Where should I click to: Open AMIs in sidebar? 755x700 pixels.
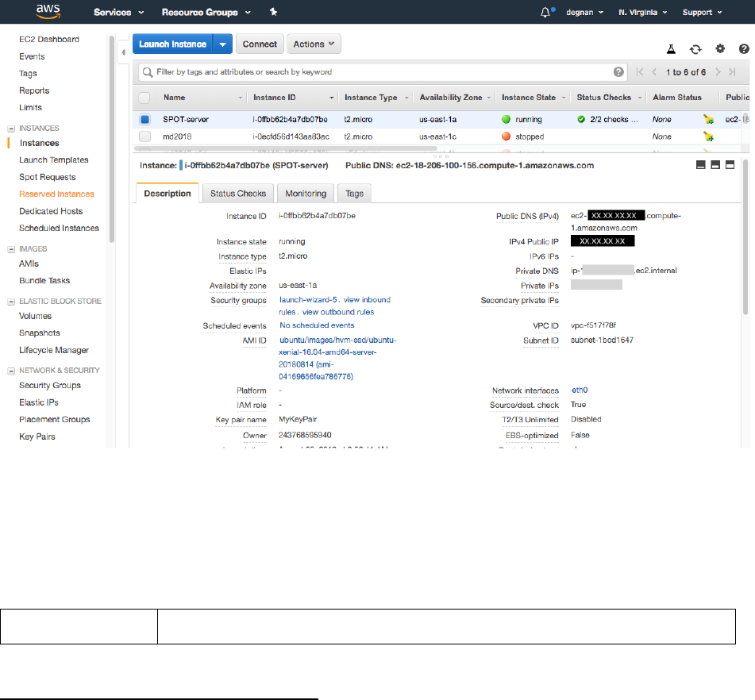click(29, 263)
